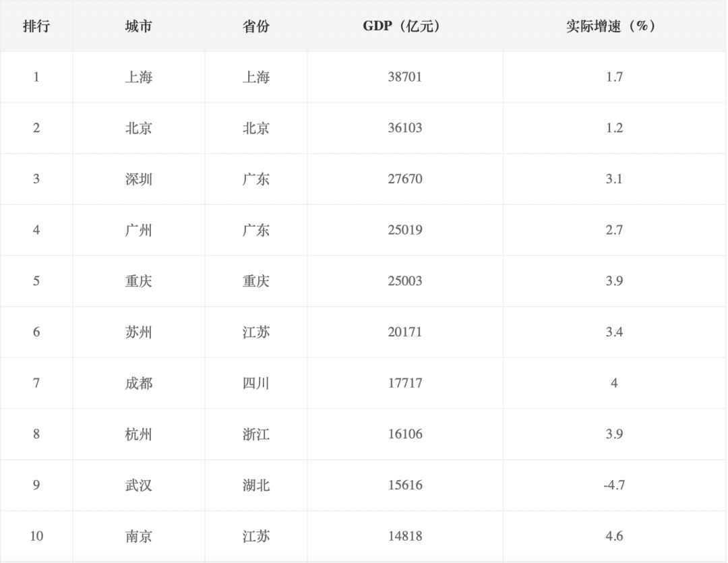Screen dimensions: 728x563
Task: Select the 苏州 city cell
Action: [x=138, y=332]
